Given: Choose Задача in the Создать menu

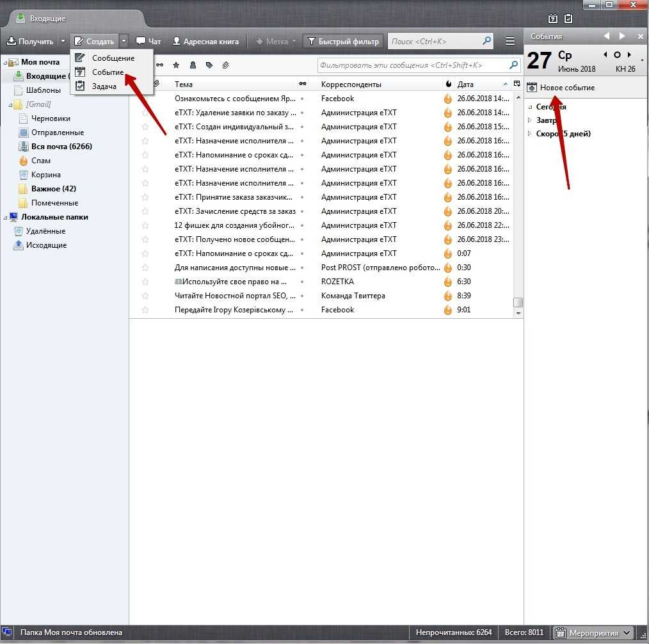Looking at the screenshot, I should (x=104, y=86).
